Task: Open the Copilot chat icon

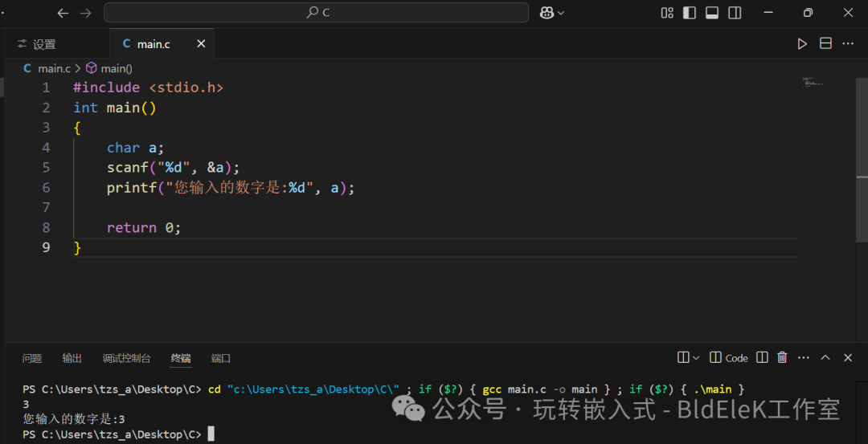Action: pos(547,13)
